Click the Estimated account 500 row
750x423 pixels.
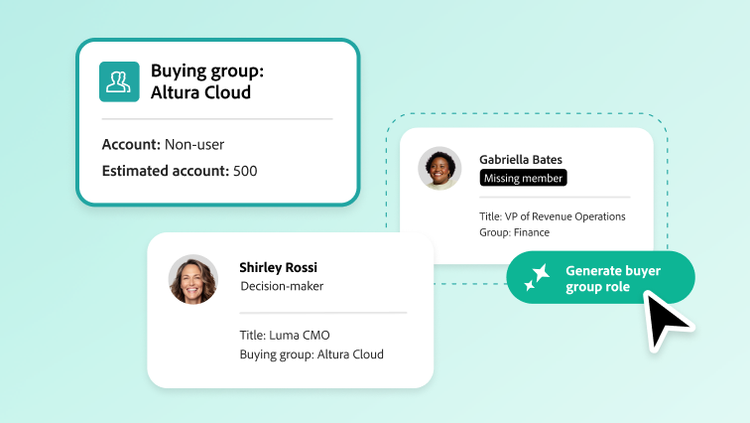[180, 170]
